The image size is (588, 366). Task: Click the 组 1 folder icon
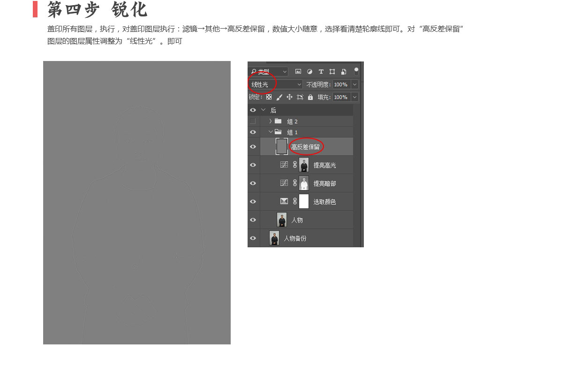[x=278, y=132]
